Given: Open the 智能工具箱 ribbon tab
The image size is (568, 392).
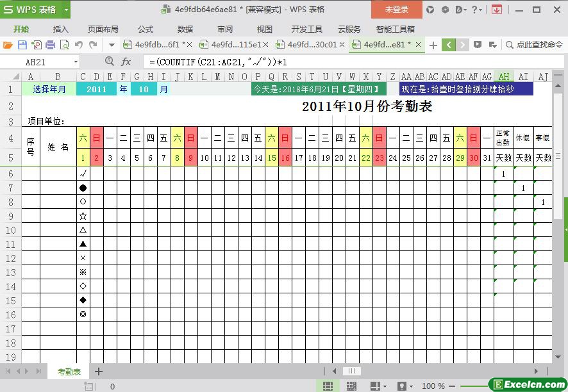Looking at the screenshot, I should [x=395, y=29].
